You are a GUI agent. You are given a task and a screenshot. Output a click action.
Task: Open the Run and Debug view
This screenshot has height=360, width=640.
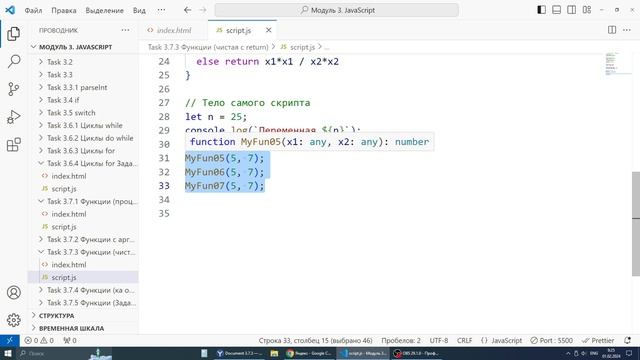pos(13,117)
